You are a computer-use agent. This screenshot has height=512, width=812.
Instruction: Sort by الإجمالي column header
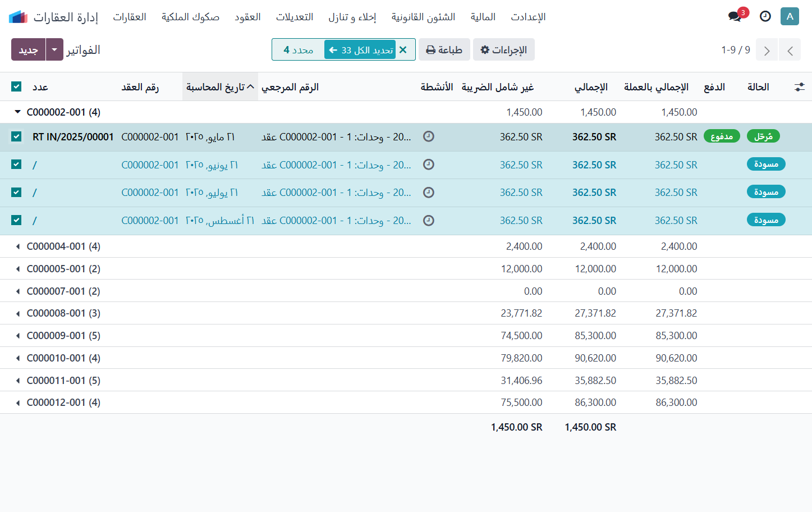[x=591, y=87]
